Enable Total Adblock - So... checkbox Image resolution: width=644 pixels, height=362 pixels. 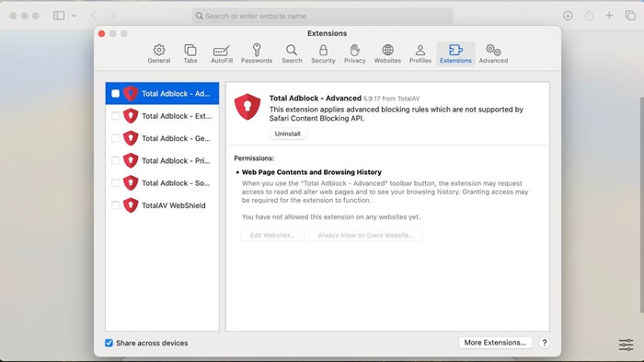coord(115,183)
